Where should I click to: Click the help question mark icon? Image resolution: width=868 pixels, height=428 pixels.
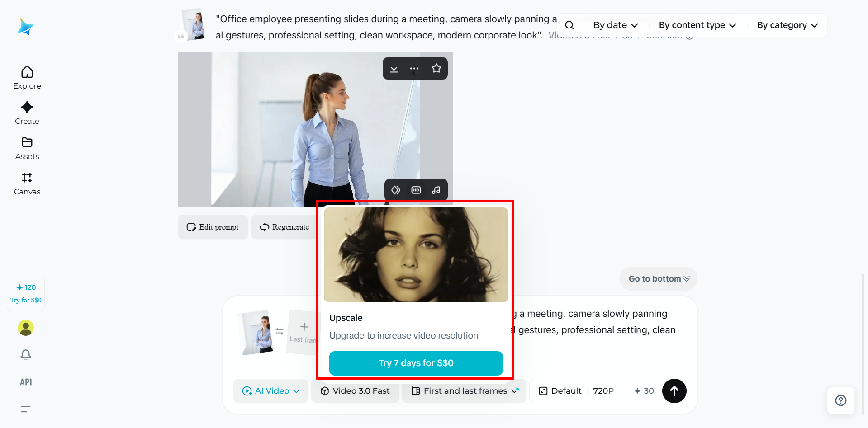[x=841, y=400]
